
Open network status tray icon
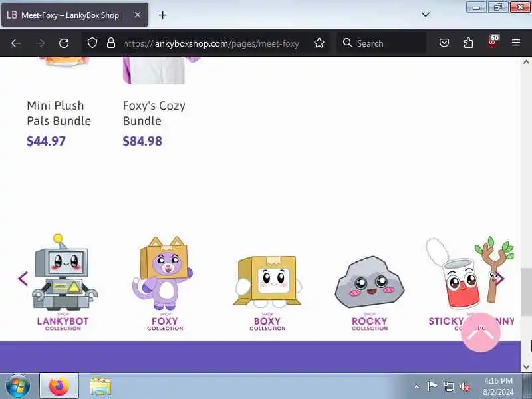click(x=448, y=386)
